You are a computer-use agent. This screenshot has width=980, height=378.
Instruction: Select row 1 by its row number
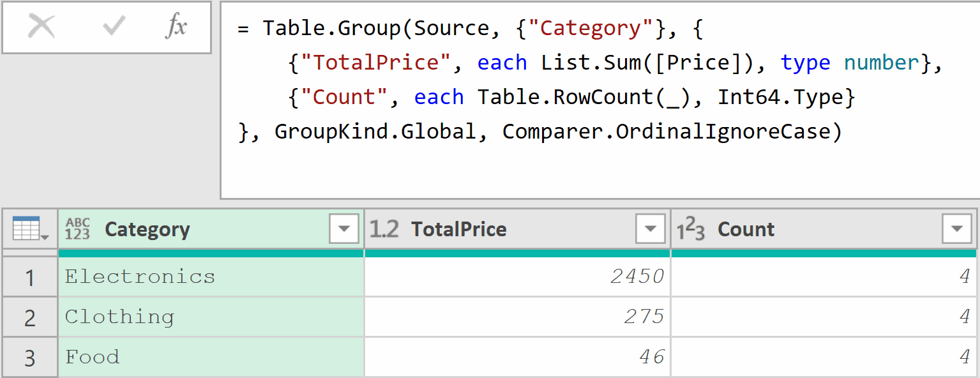click(x=30, y=277)
